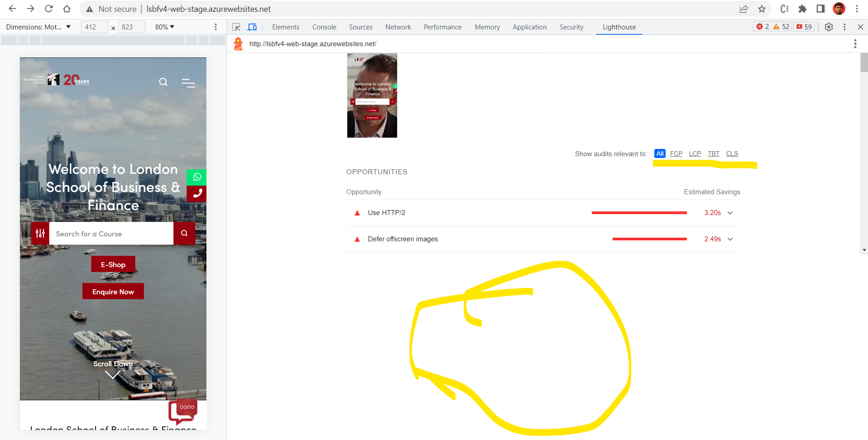Filter audits by LCP only
Viewport: 868px width, 440px height.
pyautogui.click(x=695, y=153)
